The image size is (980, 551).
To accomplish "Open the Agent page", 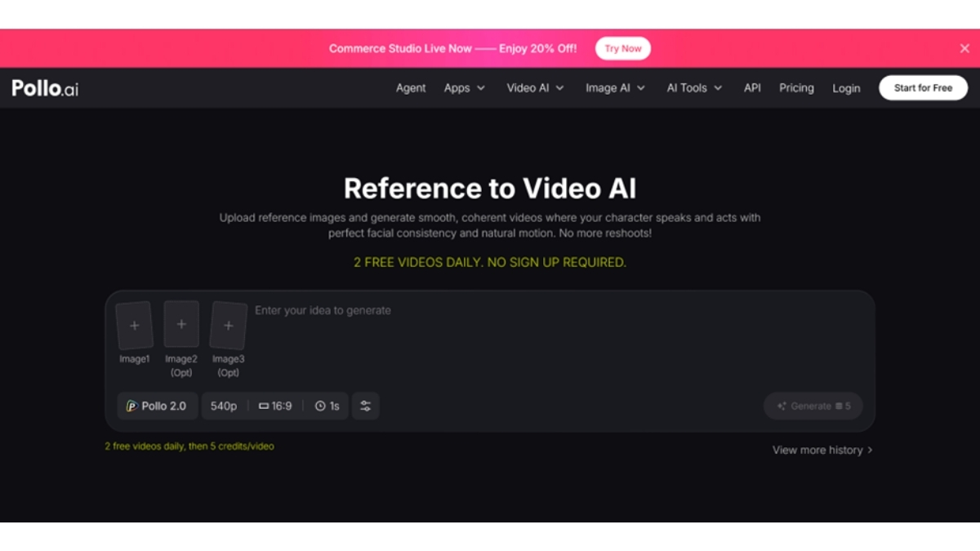I will [411, 88].
